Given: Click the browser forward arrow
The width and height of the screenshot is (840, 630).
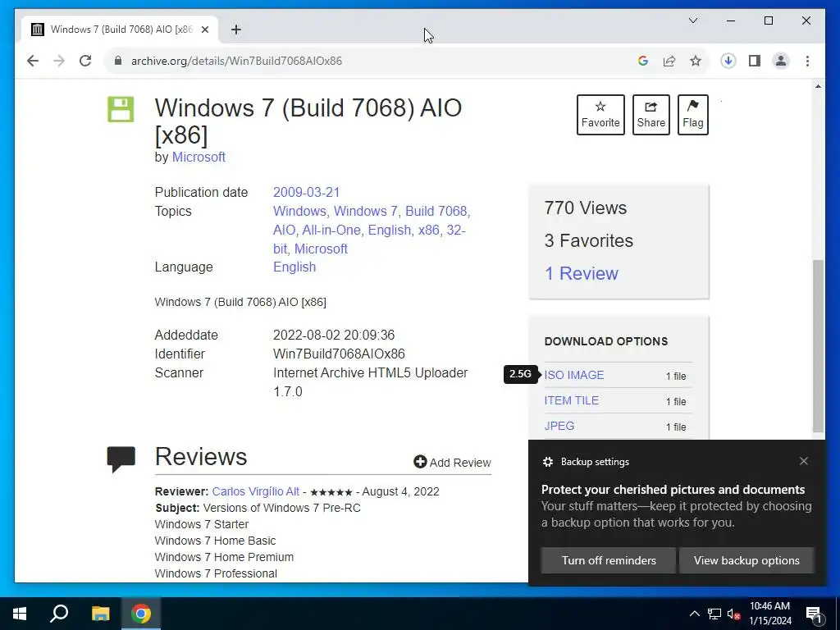Looking at the screenshot, I should click(x=59, y=61).
